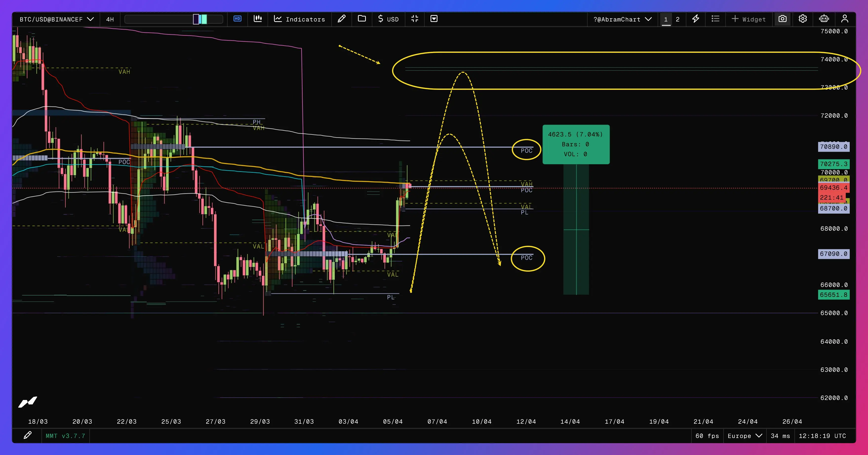Click the lightning bolt icon
Image resolution: width=868 pixels, height=455 pixels.
[x=695, y=19]
